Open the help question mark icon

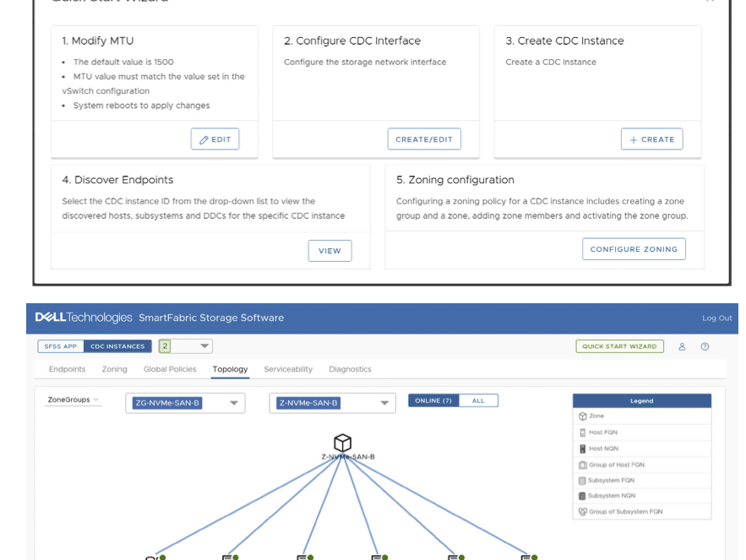[705, 346]
